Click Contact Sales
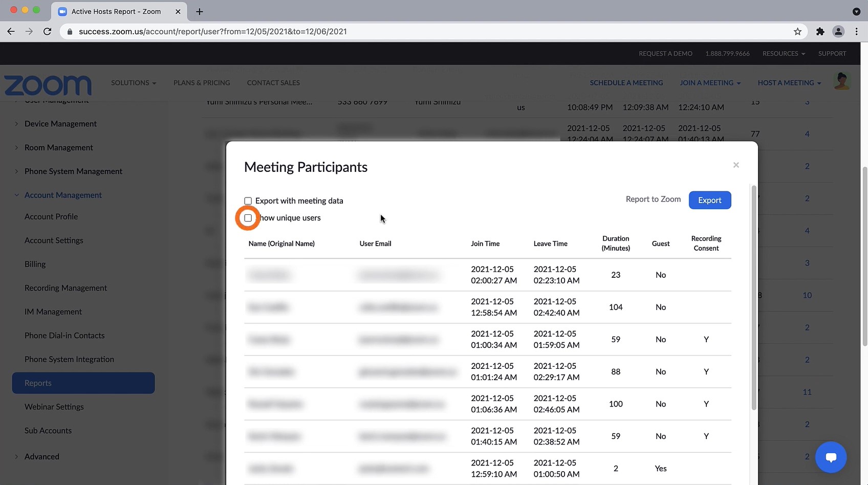 pos(273,83)
